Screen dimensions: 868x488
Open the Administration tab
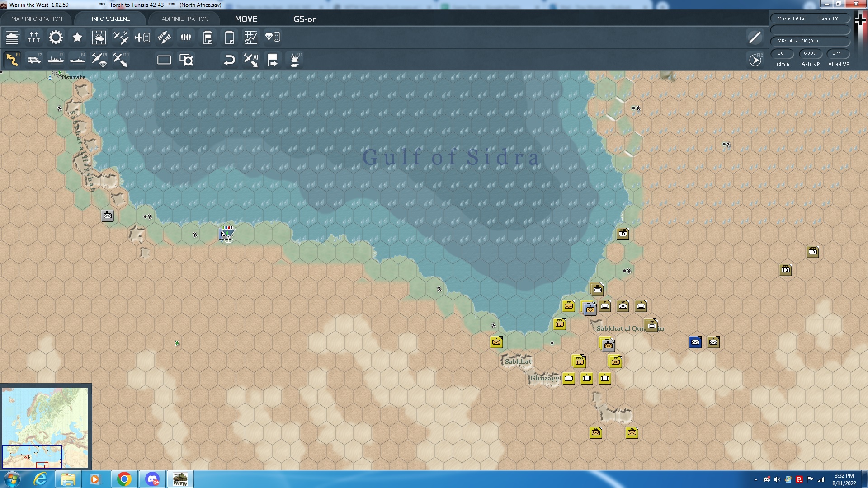tap(185, 19)
